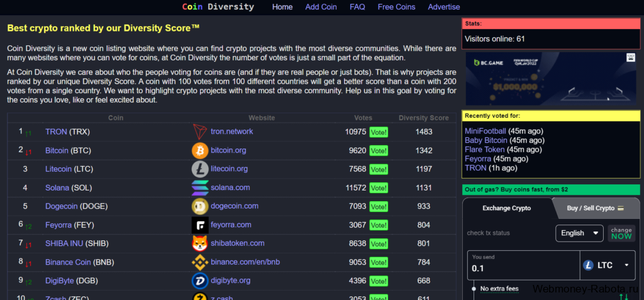Open the TRON coin page link
The width and height of the screenshot is (644, 300).
click(56, 132)
